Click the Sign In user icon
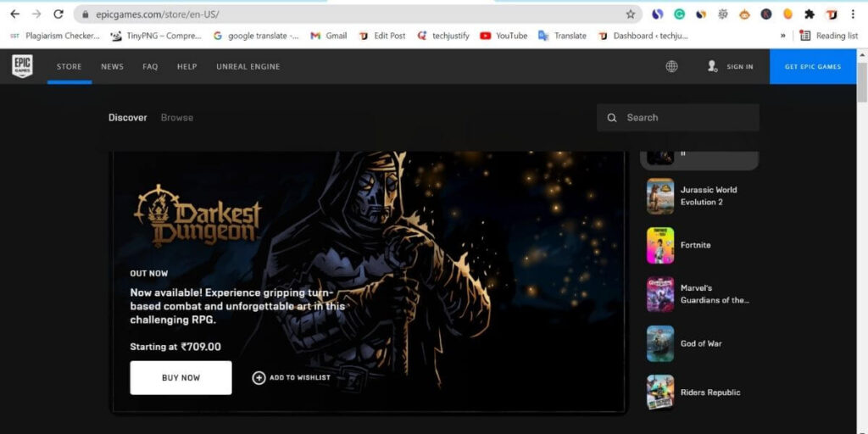868x434 pixels. tap(713, 66)
